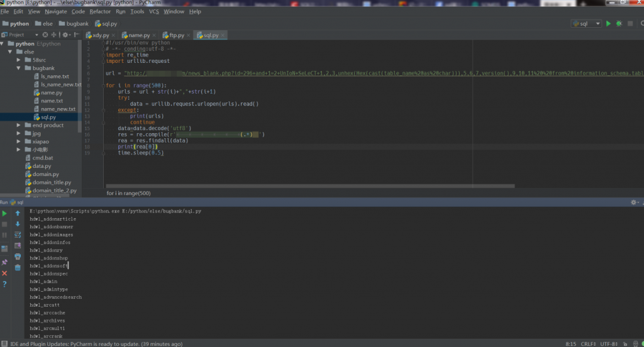The height and width of the screenshot is (347, 644).
Task: Select cmd.bat in the project tree
Action: click(39, 158)
